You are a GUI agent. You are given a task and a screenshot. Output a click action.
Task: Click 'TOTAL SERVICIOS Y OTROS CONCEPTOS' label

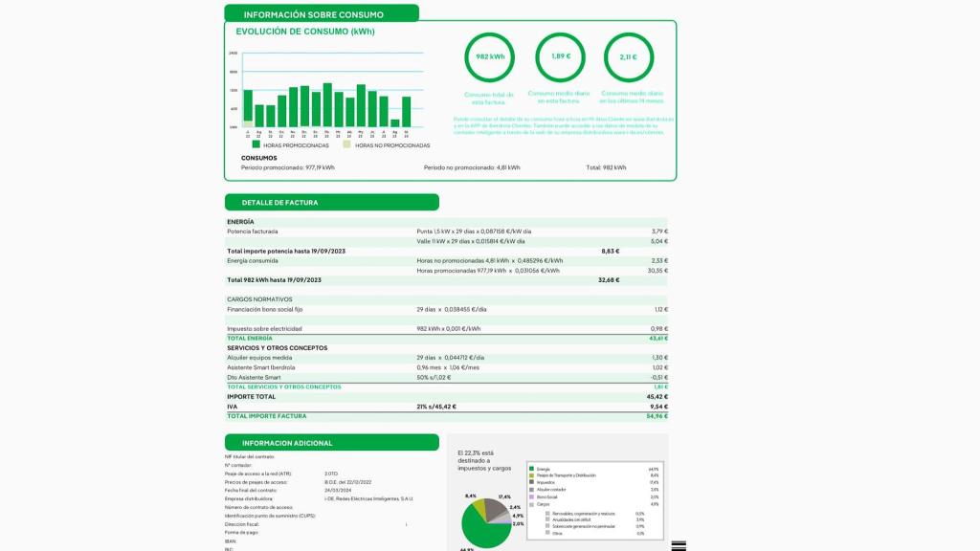click(283, 386)
